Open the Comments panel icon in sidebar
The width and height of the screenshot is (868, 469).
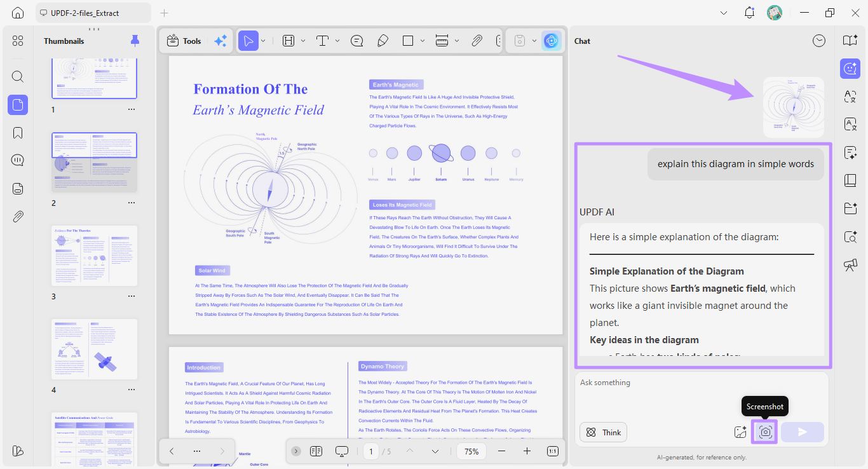pos(18,160)
